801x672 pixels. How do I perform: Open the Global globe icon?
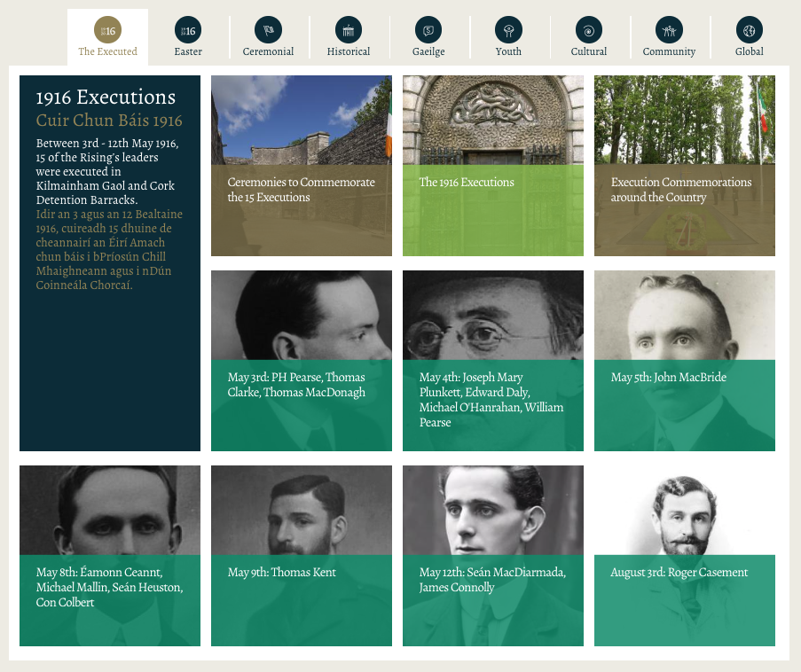[750, 30]
